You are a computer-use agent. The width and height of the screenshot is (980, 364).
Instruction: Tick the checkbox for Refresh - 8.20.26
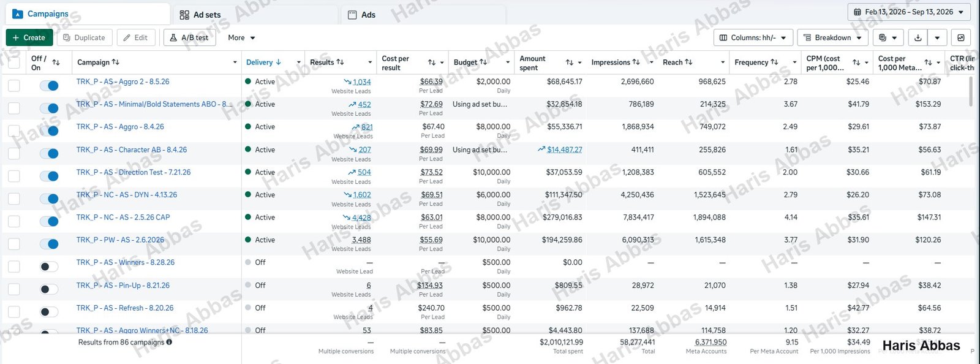pos(13,312)
